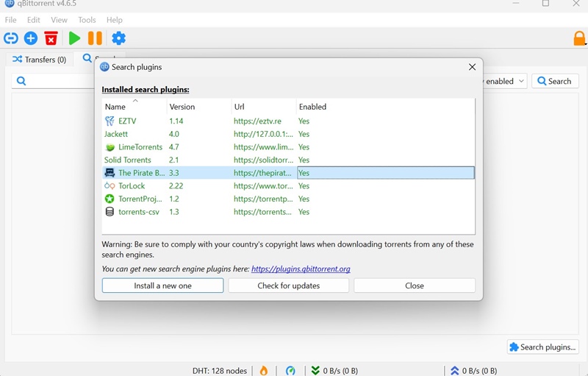Click the version 4.7 cell
Screen dimensions: 588x376
pyautogui.click(x=173, y=147)
